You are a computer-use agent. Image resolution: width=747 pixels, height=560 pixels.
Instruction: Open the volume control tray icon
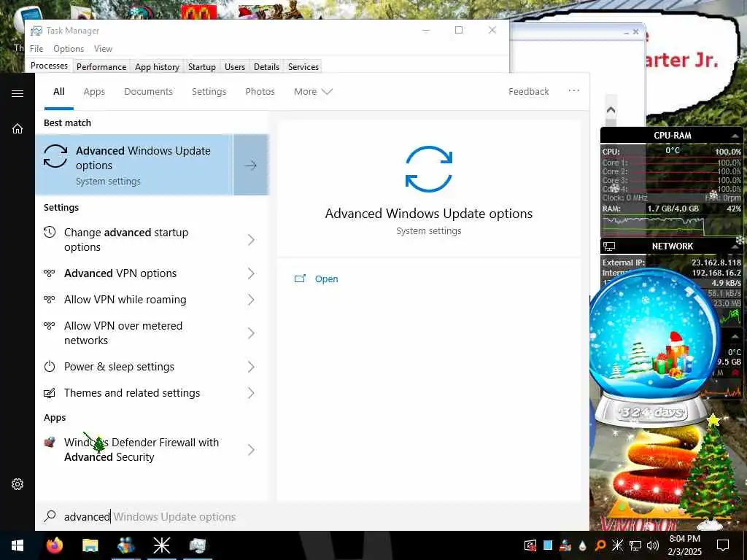pyautogui.click(x=653, y=545)
